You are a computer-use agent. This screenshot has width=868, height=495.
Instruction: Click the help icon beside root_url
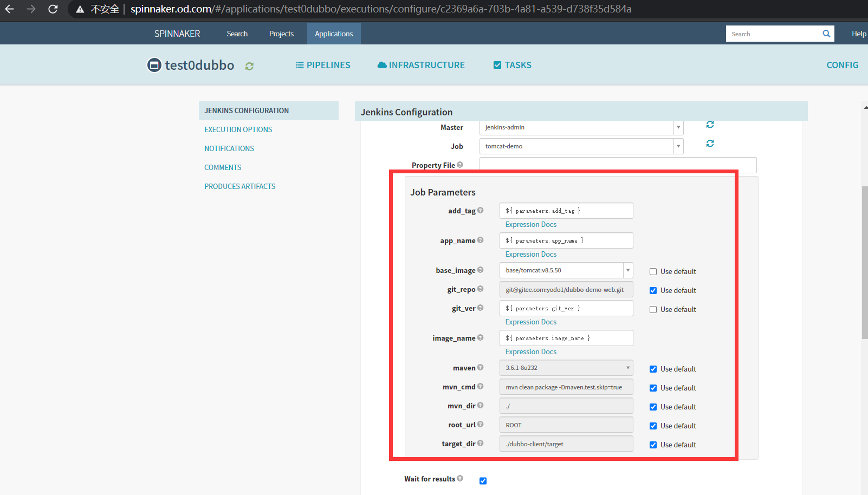480,424
